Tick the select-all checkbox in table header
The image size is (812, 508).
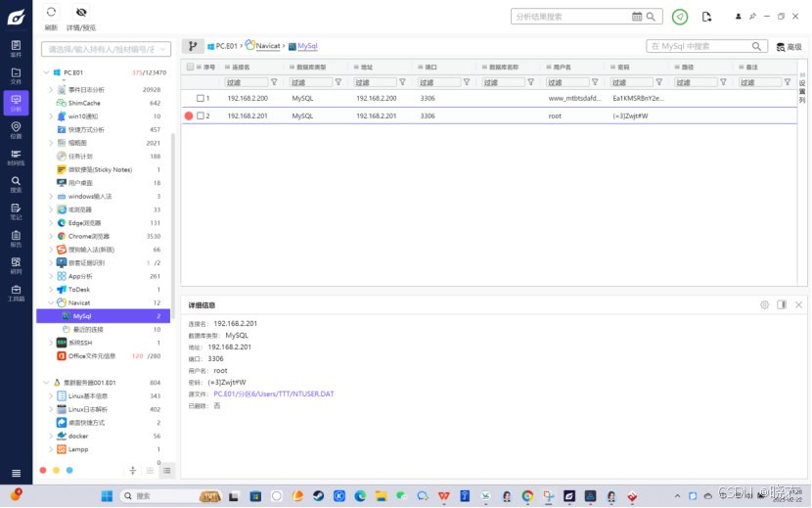(190, 67)
